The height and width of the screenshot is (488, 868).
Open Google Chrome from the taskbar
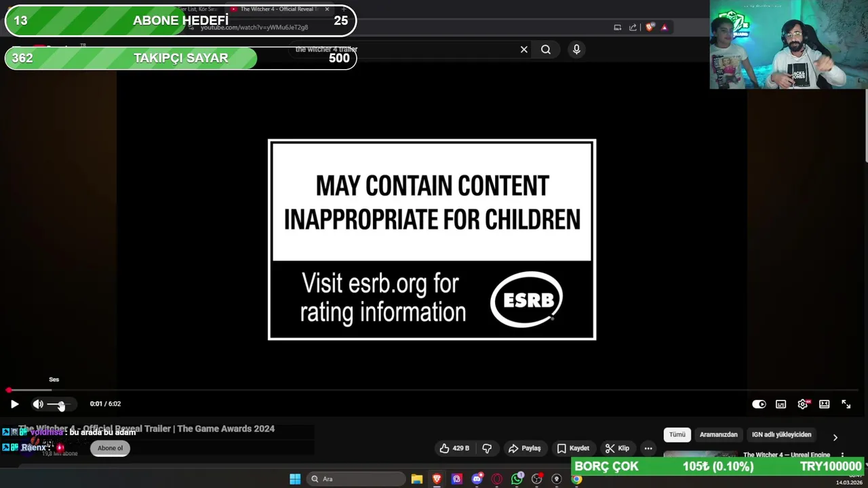pos(576,479)
